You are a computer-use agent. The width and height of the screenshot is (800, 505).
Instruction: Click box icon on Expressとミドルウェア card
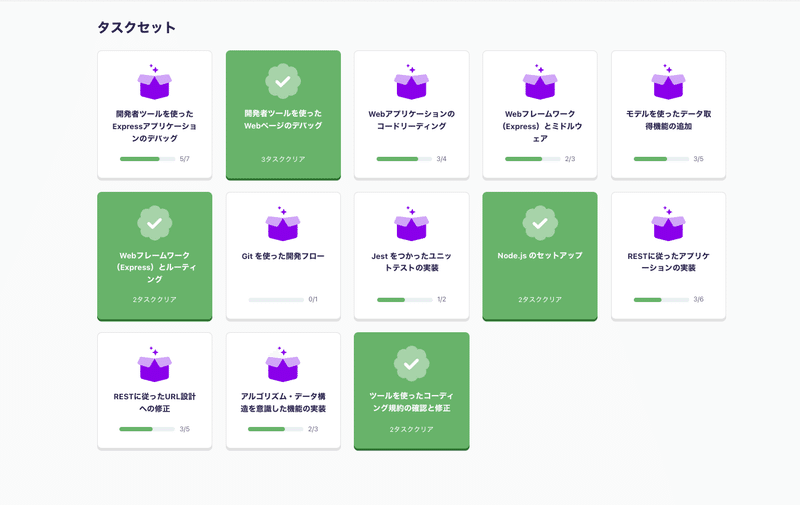pos(540,82)
